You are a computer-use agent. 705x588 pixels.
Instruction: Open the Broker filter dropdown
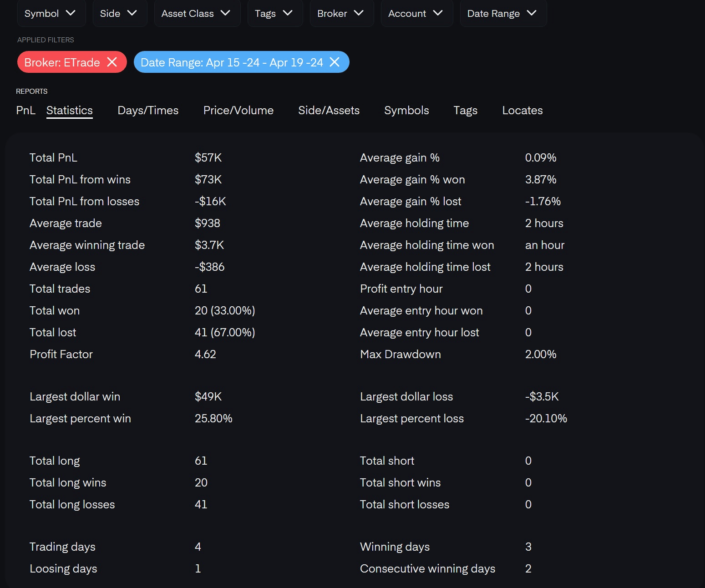(x=341, y=14)
